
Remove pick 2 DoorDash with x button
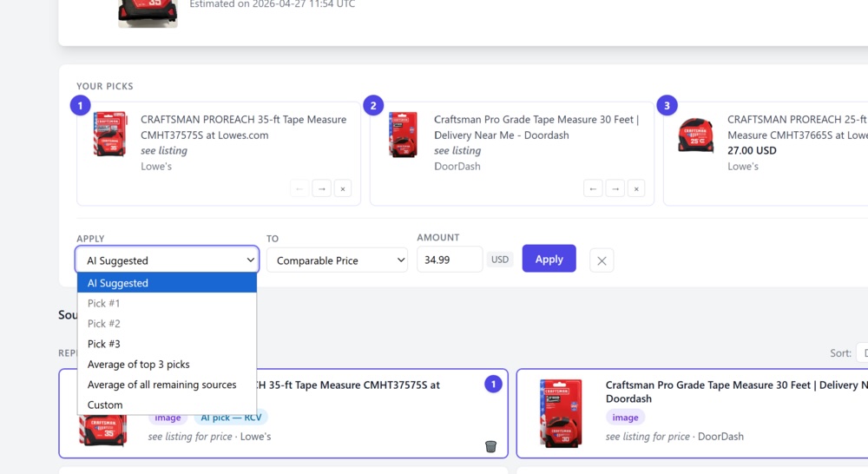[636, 189]
